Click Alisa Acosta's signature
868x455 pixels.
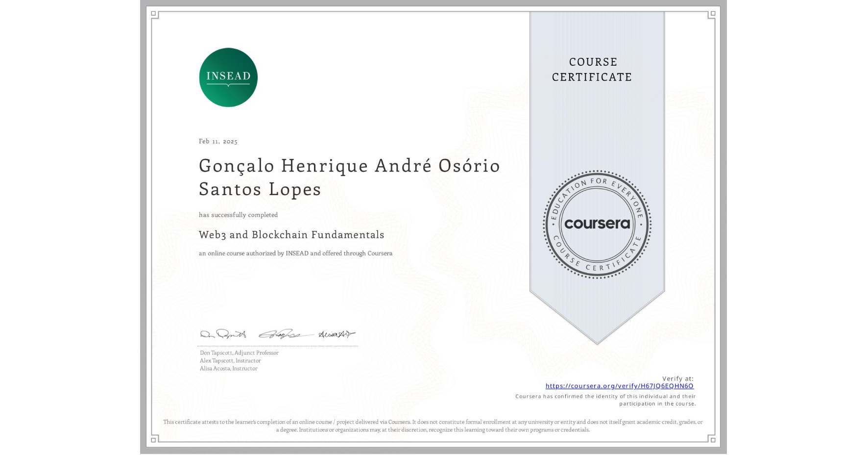pos(337,334)
